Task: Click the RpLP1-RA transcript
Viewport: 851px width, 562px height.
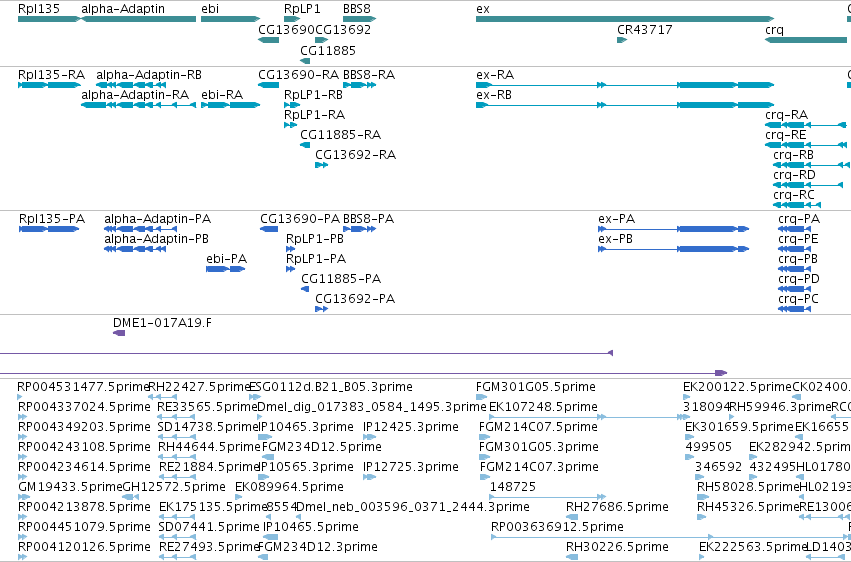Action: point(290,125)
